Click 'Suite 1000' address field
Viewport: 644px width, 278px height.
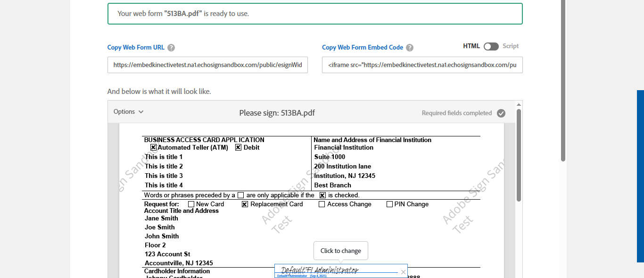pyautogui.click(x=330, y=157)
